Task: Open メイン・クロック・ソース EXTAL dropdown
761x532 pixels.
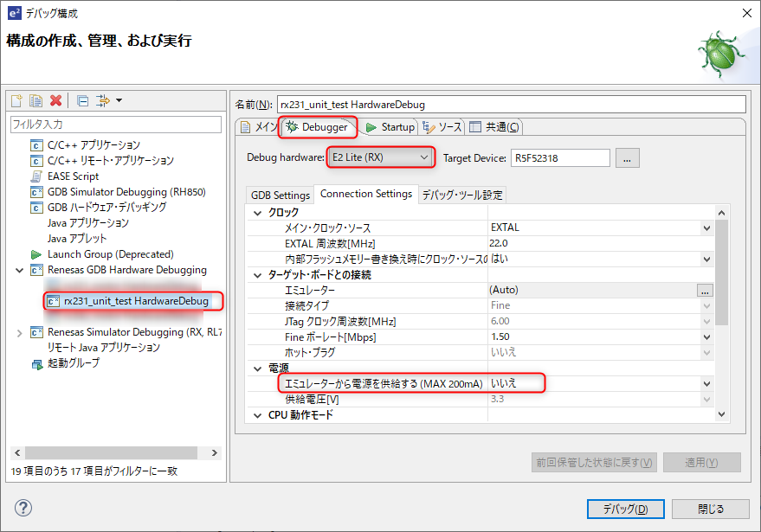Action: click(706, 228)
